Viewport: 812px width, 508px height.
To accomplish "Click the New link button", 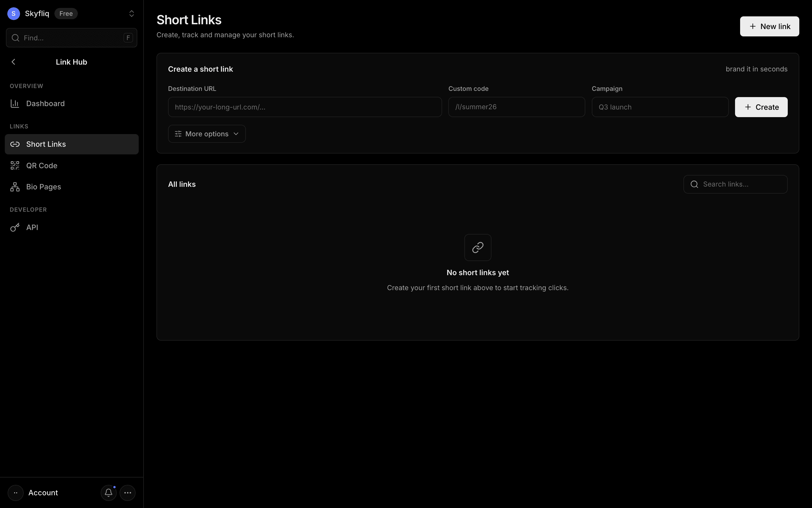I will click(769, 26).
